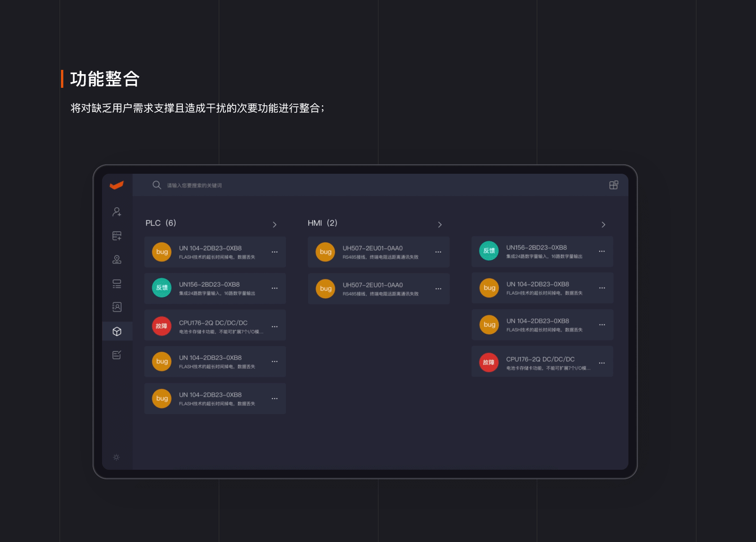Open the contact card icon in the sidebar
This screenshot has width=756, height=542.
coord(117,307)
